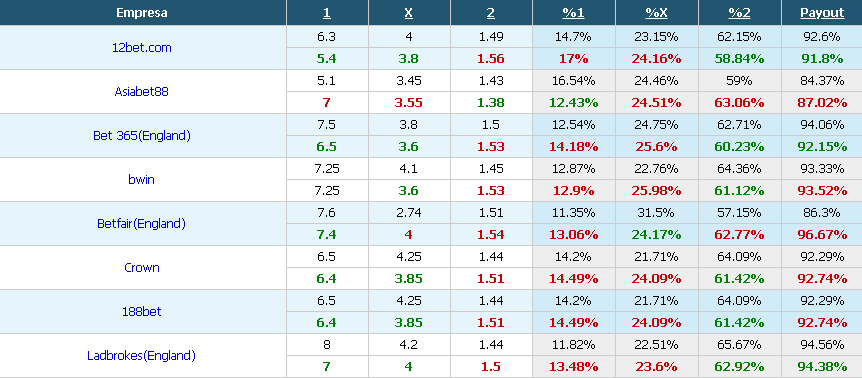
Task: Click the Empresa column header
Action: click(141, 13)
